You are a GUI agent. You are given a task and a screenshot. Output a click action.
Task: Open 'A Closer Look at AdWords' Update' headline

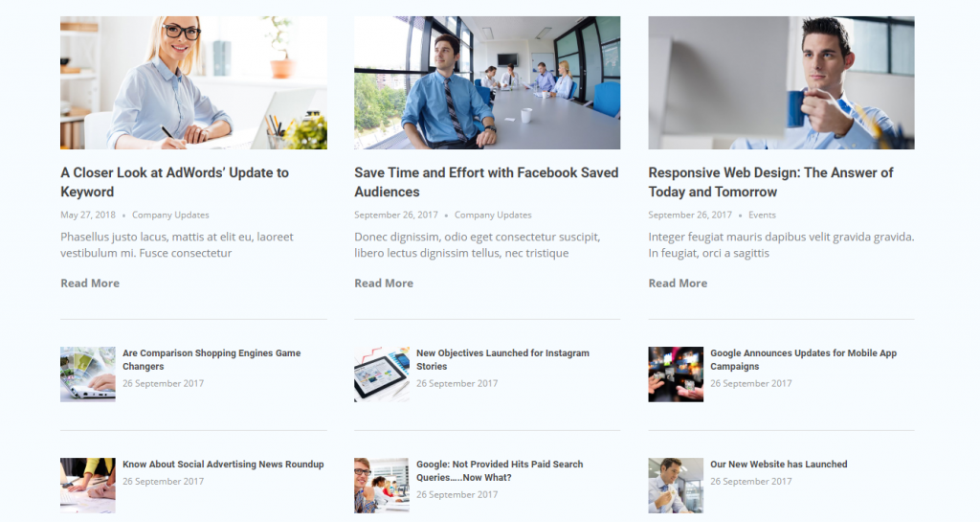click(x=174, y=182)
